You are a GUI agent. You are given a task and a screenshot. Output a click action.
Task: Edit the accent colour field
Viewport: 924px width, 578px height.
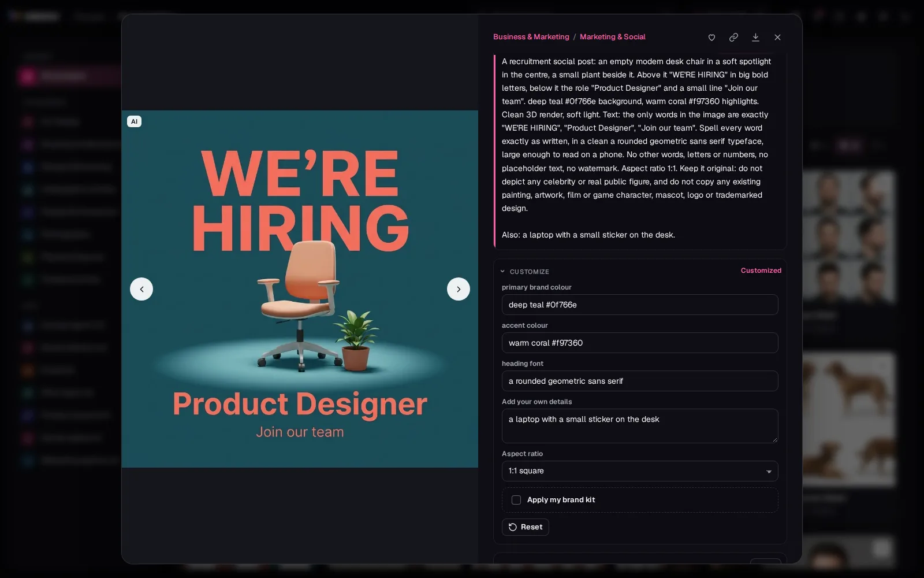click(640, 343)
